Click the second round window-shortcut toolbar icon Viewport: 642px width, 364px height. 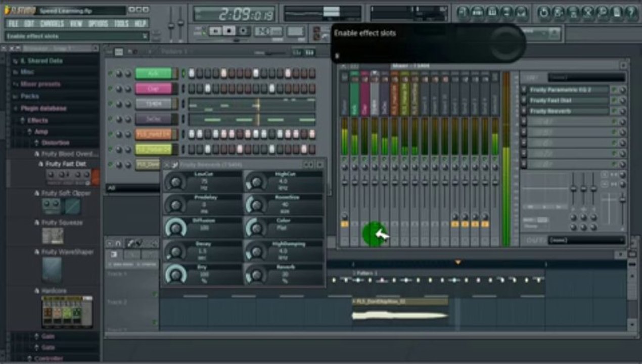[478, 13]
